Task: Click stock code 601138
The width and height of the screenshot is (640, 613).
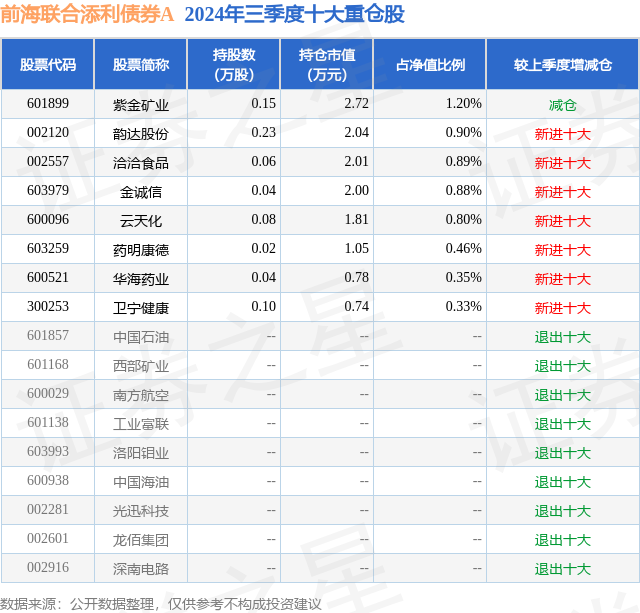Action: pyautogui.click(x=48, y=422)
